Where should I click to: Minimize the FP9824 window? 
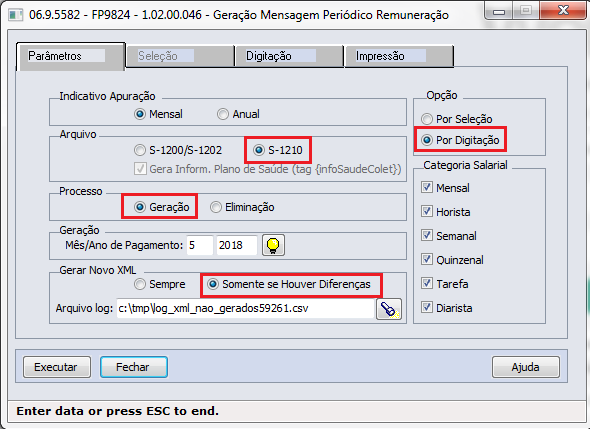coord(499,11)
